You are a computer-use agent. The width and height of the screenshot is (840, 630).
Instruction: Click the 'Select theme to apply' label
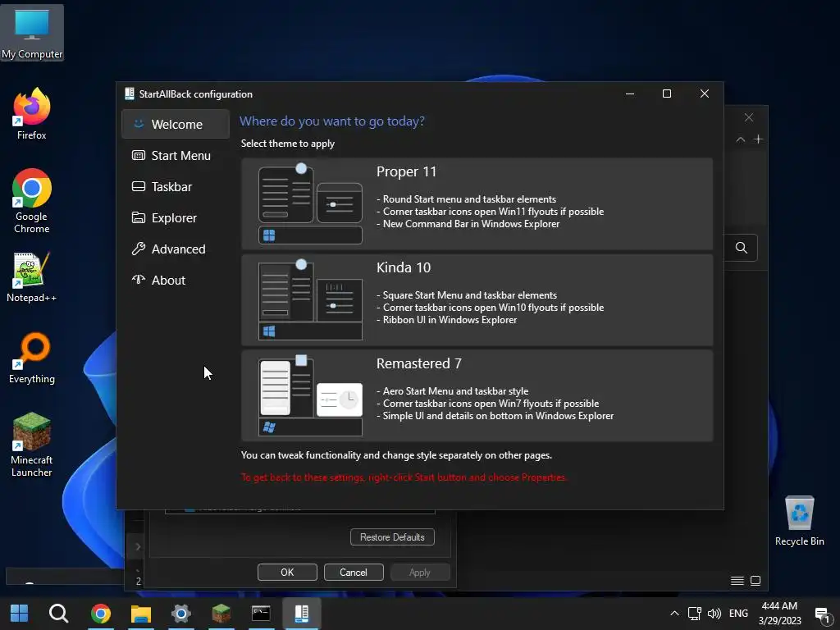tap(288, 144)
